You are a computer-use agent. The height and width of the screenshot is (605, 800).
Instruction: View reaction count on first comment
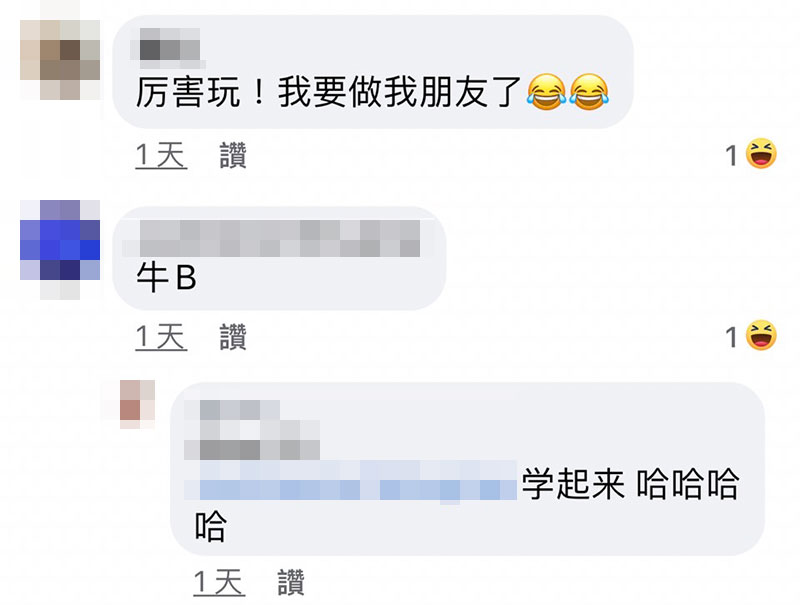tap(732, 156)
